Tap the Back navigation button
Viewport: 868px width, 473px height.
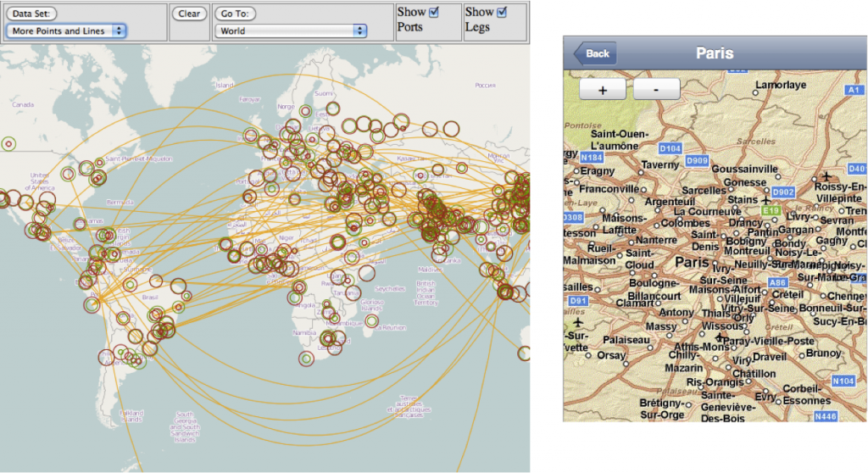pos(596,53)
